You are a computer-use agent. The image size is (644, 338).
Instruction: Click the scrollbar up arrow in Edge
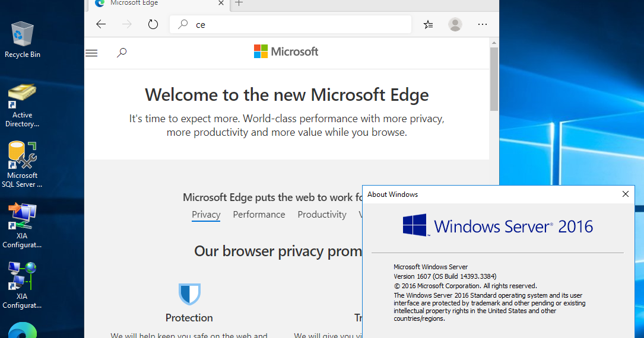point(494,43)
